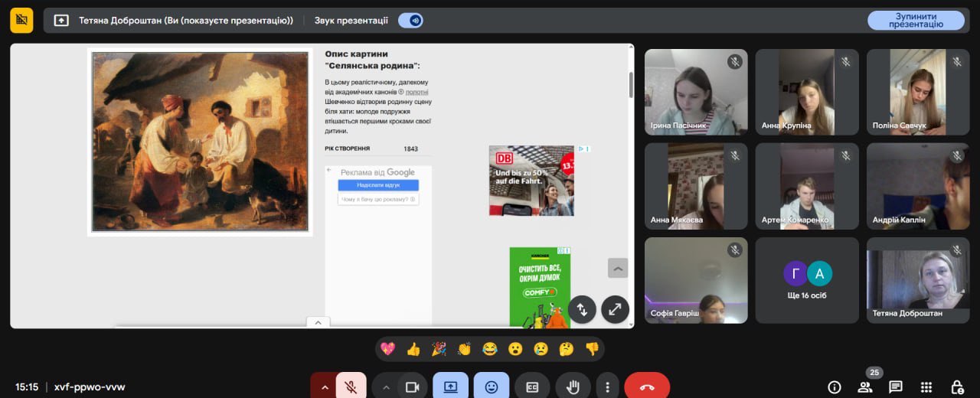The height and width of the screenshot is (398, 980).
Task: Select Анна Мякаєва video tile
Action: pyautogui.click(x=696, y=186)
